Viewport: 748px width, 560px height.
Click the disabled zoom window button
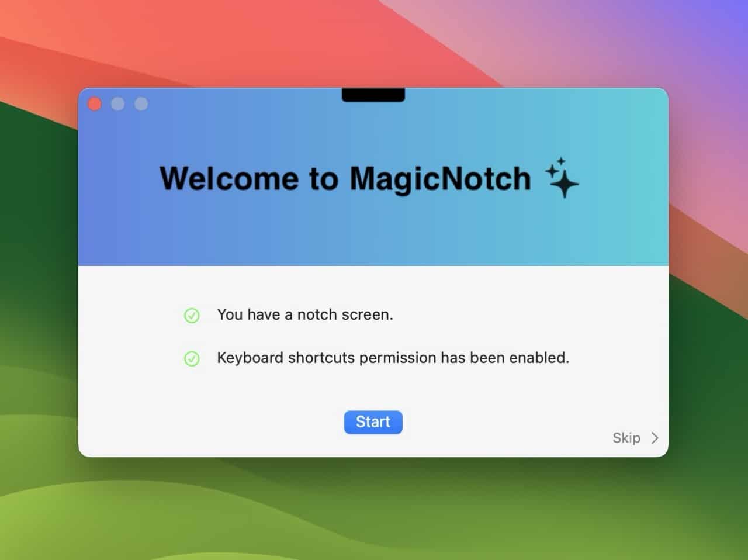tap(141, 104)
